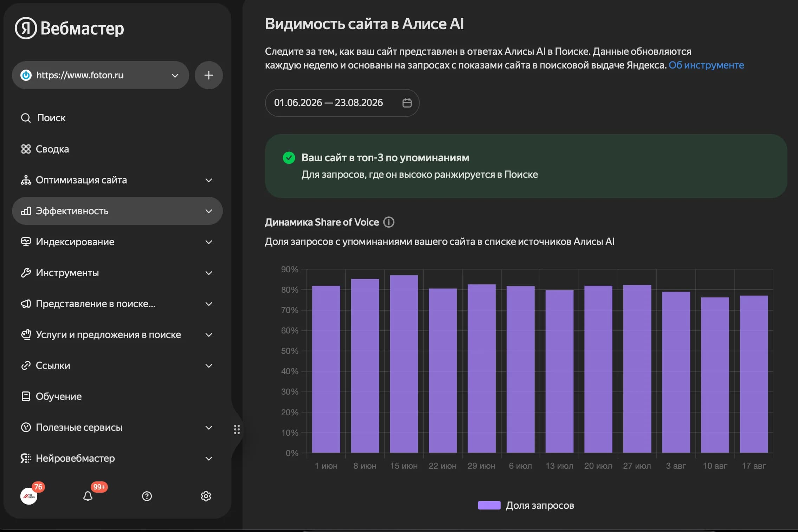Screen dimensions: 798x532
Task: Click the Оптимизация сайта sitemap icon
Action: [x=26, y=180]
